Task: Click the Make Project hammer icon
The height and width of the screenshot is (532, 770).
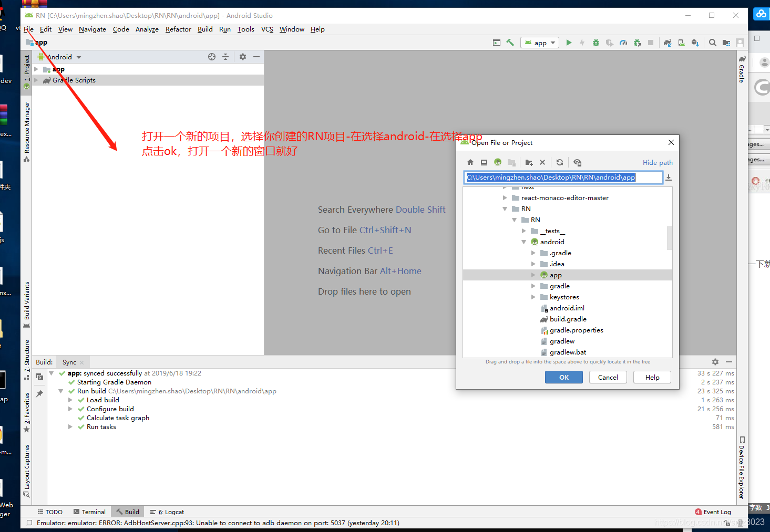Action: click(x=510, y=43)
